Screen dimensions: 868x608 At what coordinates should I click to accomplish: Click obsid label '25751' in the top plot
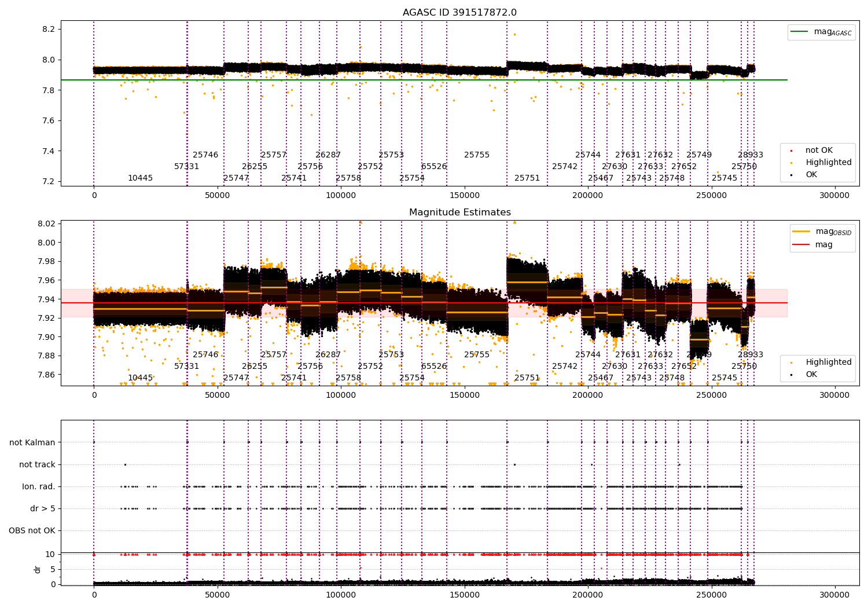[x=527, y=178]
